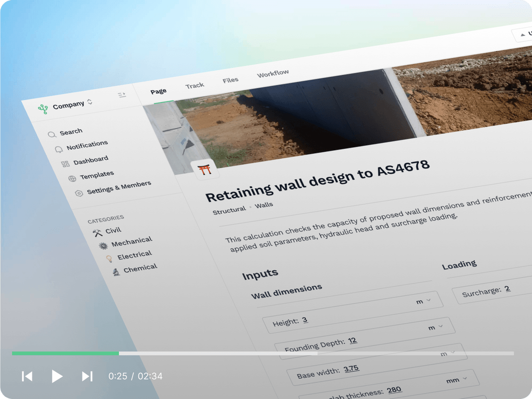This screenshot has height=399, width=532.
Task: Open the Workflow tab
Action: click(273, 72)
